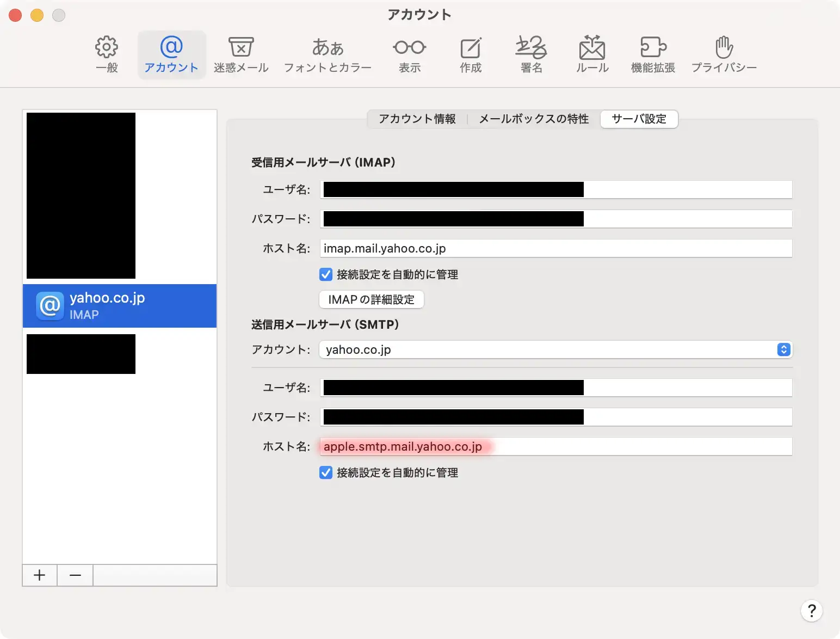Click the IMAP ホスト名 field imap.mail.yahoo.co.jp
Screen dimensions: 840x639
point(555,248)
